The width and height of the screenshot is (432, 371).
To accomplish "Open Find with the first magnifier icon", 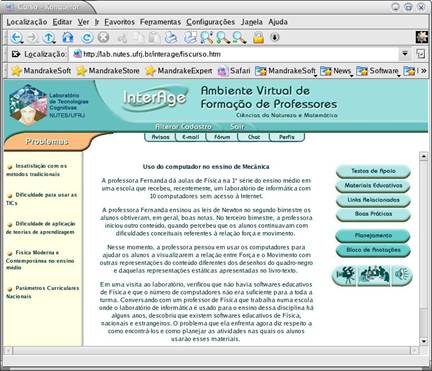I will 207,38.
